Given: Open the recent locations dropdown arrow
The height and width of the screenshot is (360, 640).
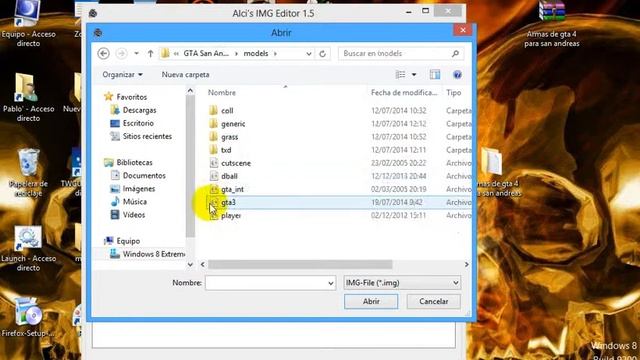Looking at the screenshot, I should tap(136, 53).
